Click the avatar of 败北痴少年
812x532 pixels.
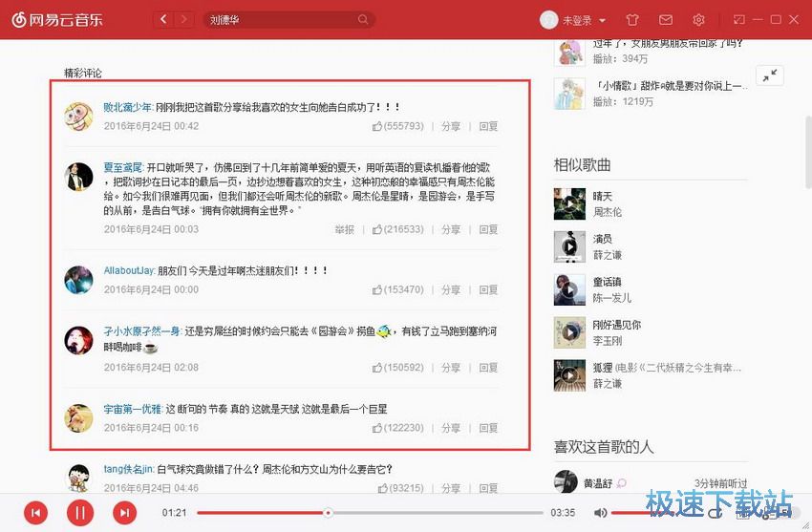[78, 117]
